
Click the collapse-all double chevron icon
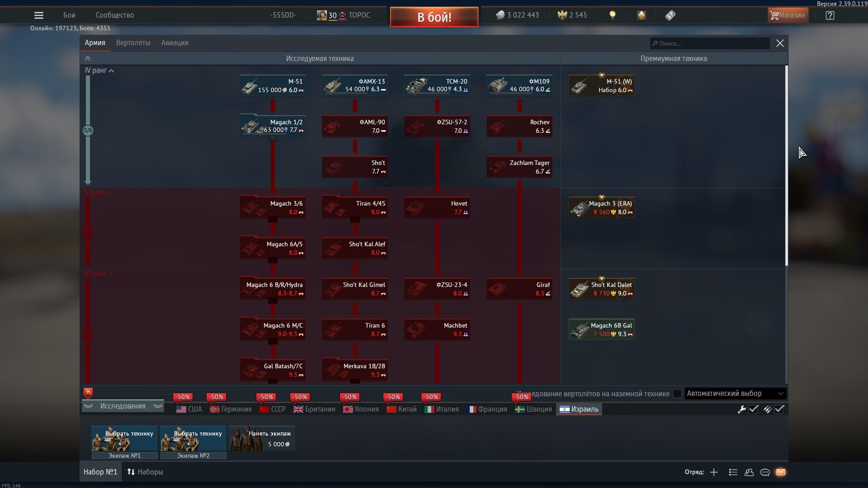point(88,59)
